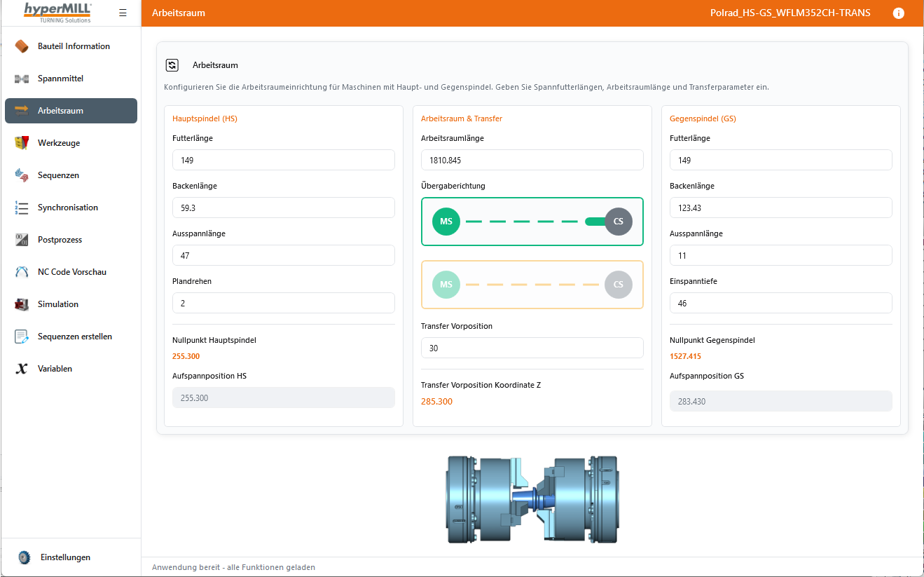Click the hyperMILL logo
This screenshot has height=577, width=924.
(x=57, y=12)
